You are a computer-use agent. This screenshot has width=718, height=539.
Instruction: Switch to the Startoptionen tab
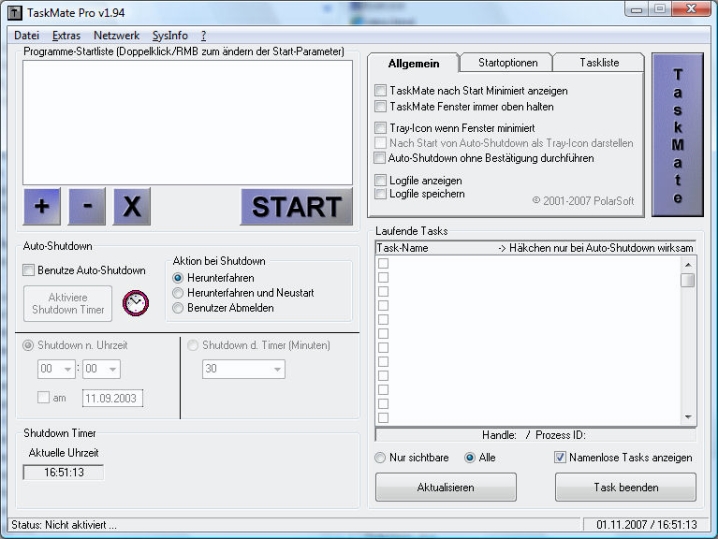[x=507, y=63]
